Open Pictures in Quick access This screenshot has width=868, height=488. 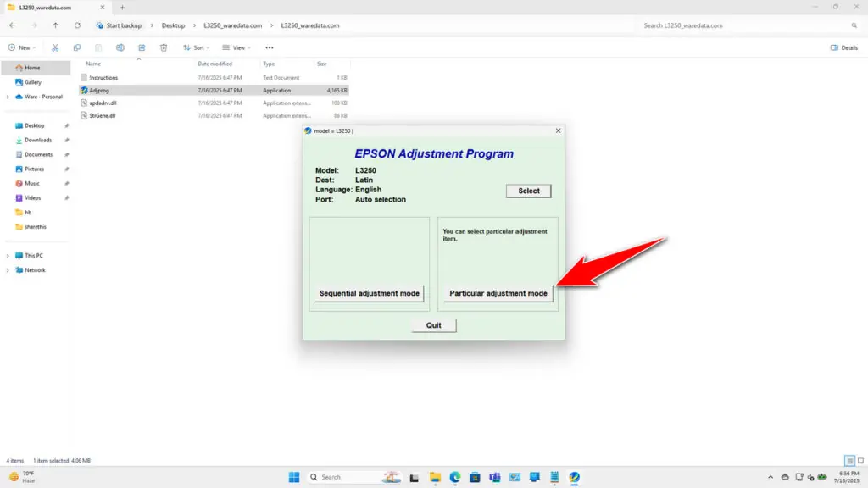(36, 169)
